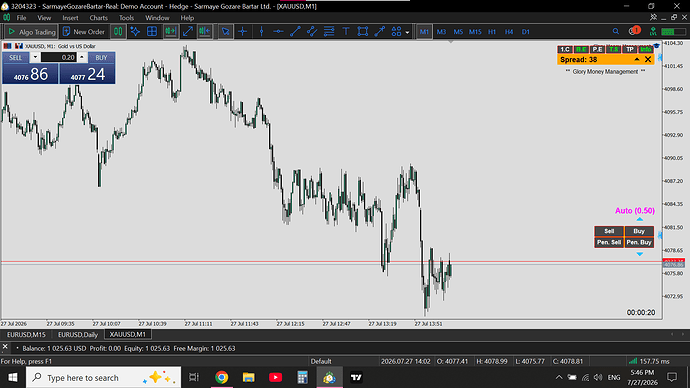The image size is (690, 388).
Task: Open the Tools menu
Action: pos(126,18)
